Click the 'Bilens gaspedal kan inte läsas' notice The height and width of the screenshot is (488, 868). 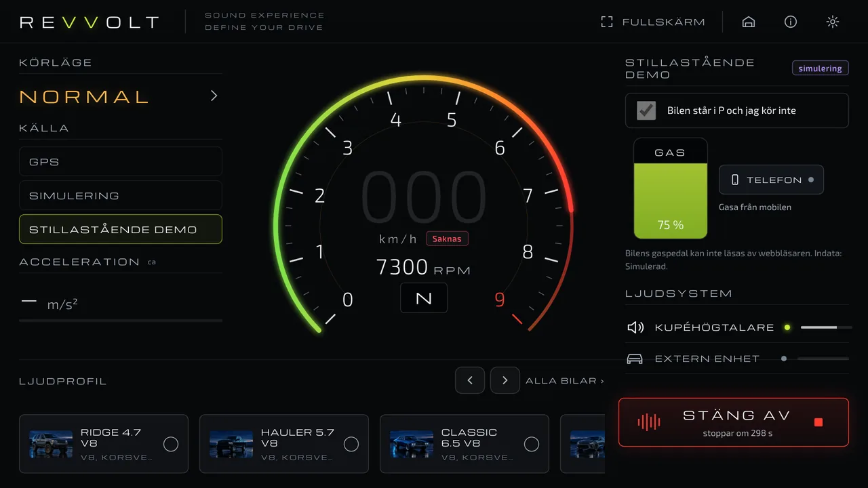(733, 260)
